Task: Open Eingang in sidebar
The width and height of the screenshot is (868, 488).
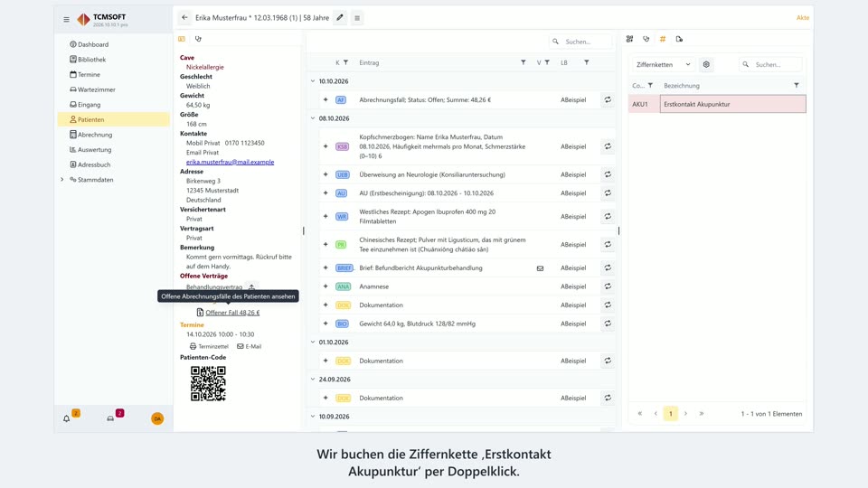Action: [114, 104]
